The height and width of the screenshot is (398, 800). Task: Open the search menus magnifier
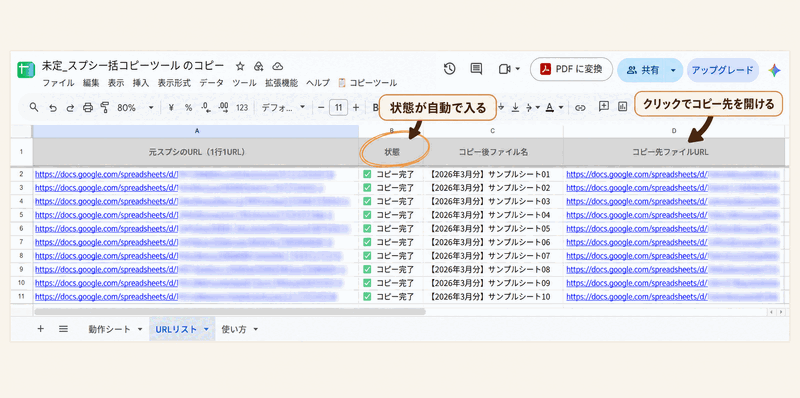tap(34, 107)
